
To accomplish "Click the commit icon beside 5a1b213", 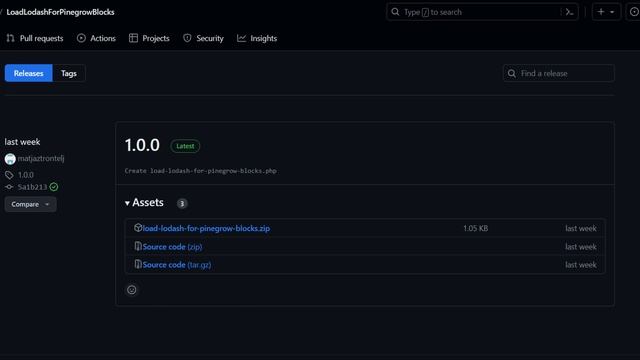I will [x=9, y=187].
